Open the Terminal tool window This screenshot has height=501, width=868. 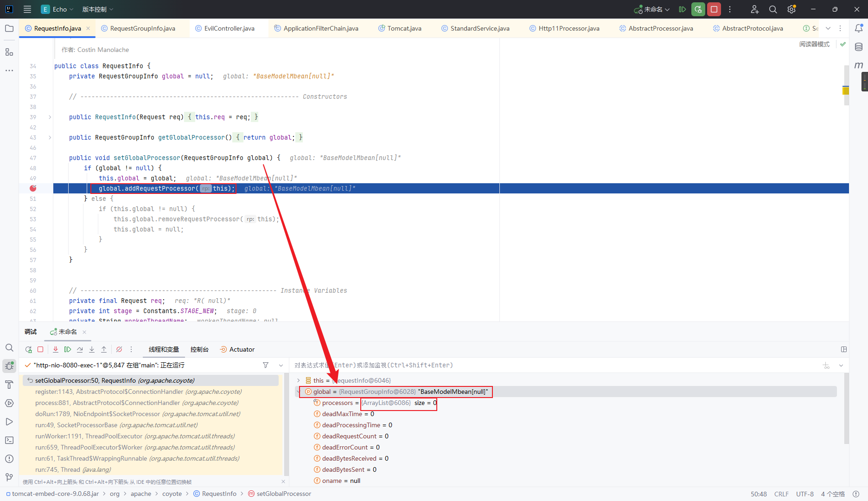[x=9, y=440]
